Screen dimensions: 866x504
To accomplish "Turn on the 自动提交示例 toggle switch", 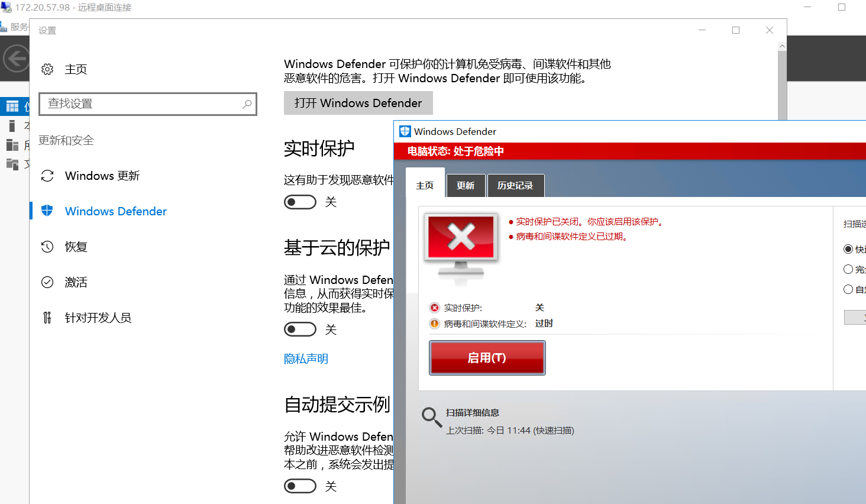I will point(300,486).
